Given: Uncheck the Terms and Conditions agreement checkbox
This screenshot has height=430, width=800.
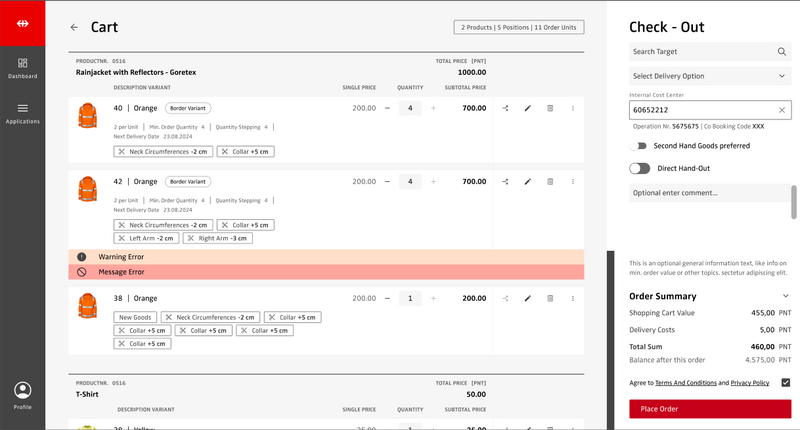Looking at the screenshot, I should [x=785, y=382].
